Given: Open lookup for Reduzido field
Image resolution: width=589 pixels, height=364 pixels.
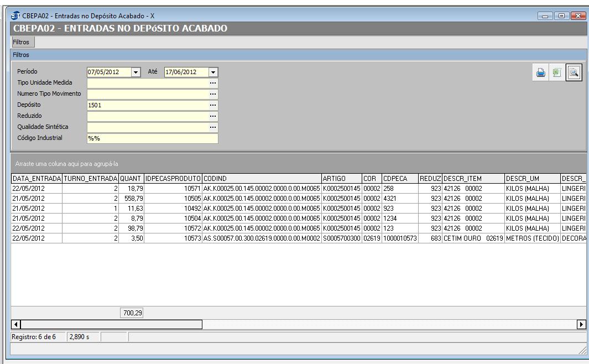Looking at the screenshot, I should 213,116.
